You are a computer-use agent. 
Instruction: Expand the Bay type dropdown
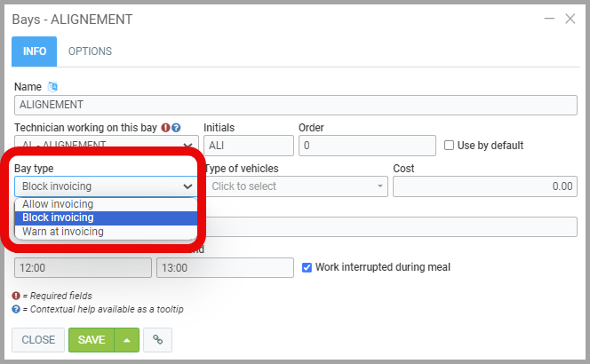click(x=106, y=186)
